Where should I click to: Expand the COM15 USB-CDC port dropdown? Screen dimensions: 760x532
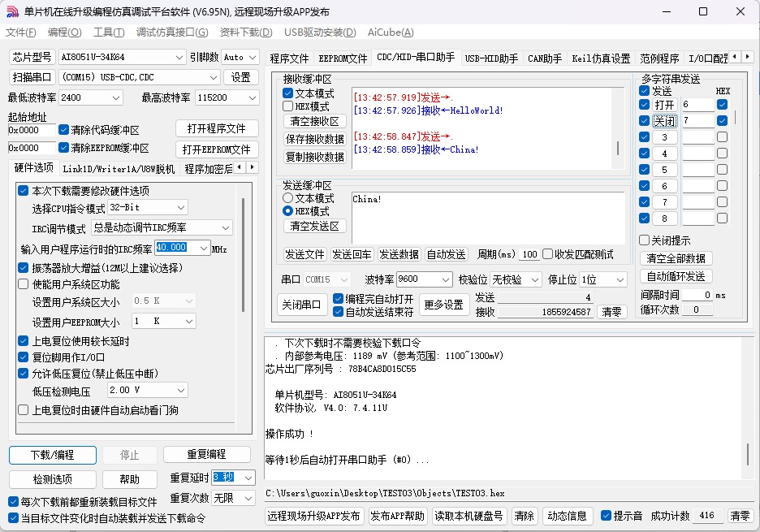point(214,77)
